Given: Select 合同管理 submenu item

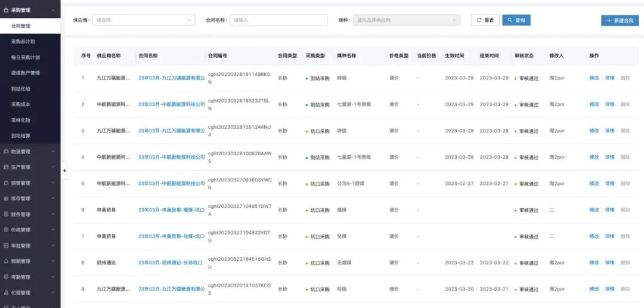Looking at the screenshot, I should (x=30, y=26).
